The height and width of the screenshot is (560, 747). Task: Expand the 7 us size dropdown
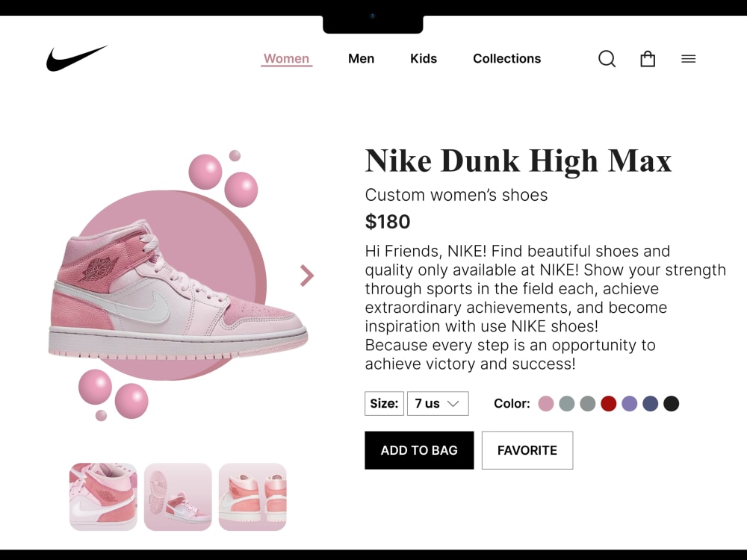point(438,403)
